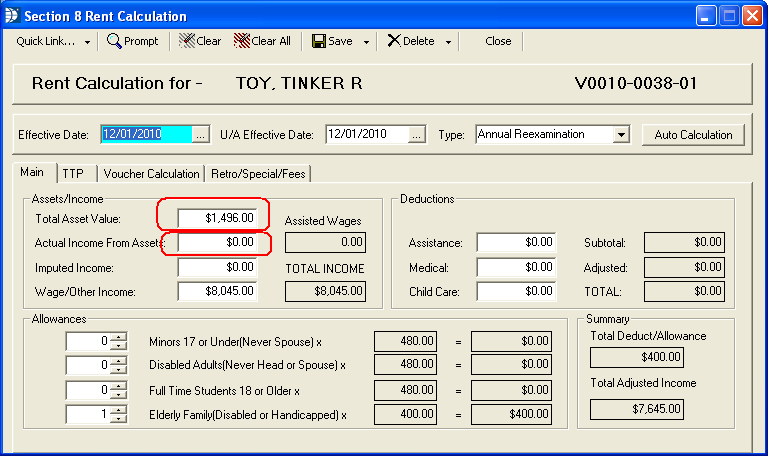Click the Minors count field
This screenshot has width=768, height=456.
coord(88,341)
